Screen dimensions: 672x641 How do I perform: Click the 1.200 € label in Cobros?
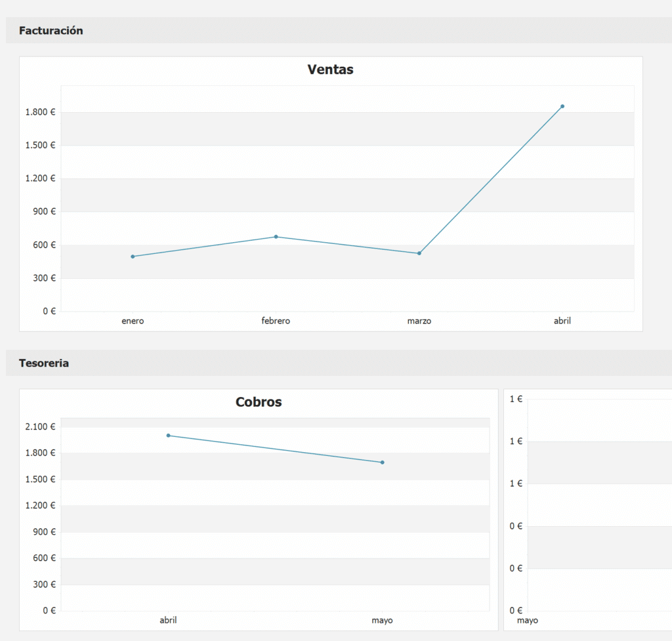40,506
